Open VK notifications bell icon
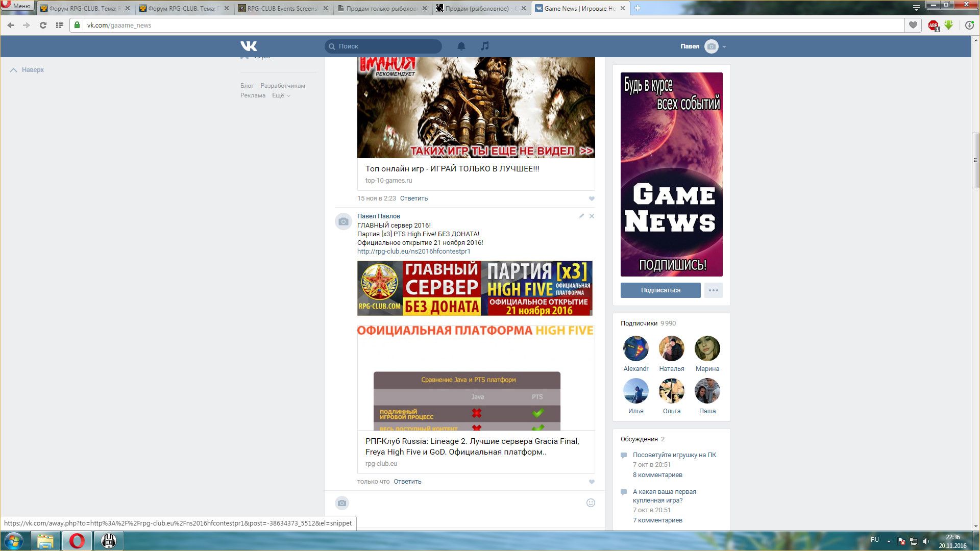 click(461, 46)
